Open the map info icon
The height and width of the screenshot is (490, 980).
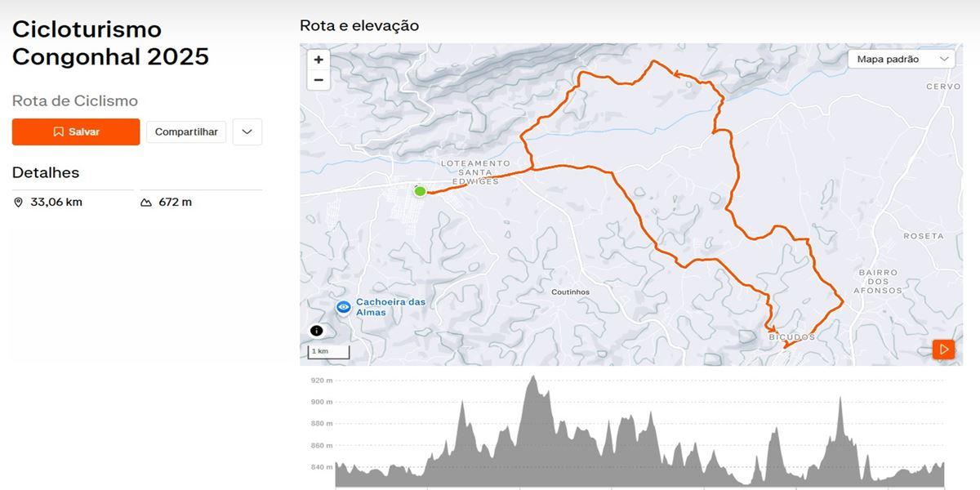[317, 331]
